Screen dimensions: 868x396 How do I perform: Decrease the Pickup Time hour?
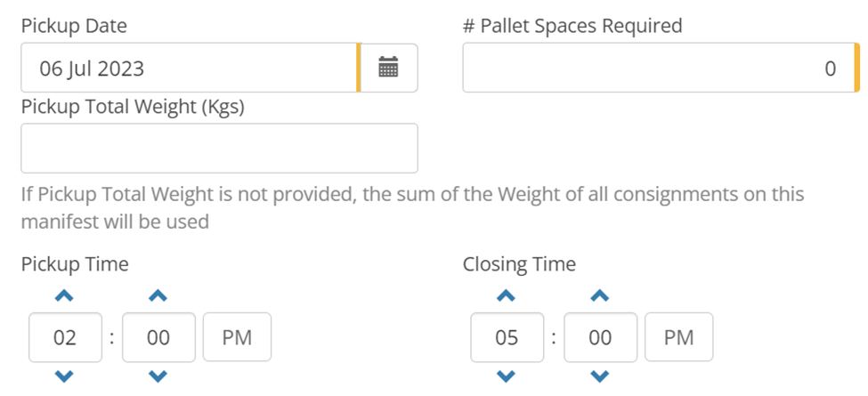(x=64, y=376)
